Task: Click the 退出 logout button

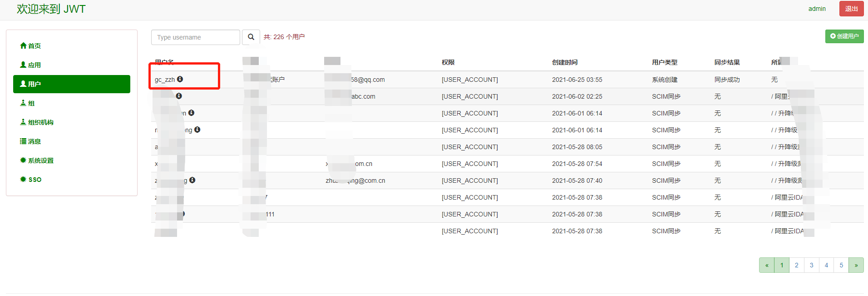Action: pyautogui.click(x=851, y=9)
